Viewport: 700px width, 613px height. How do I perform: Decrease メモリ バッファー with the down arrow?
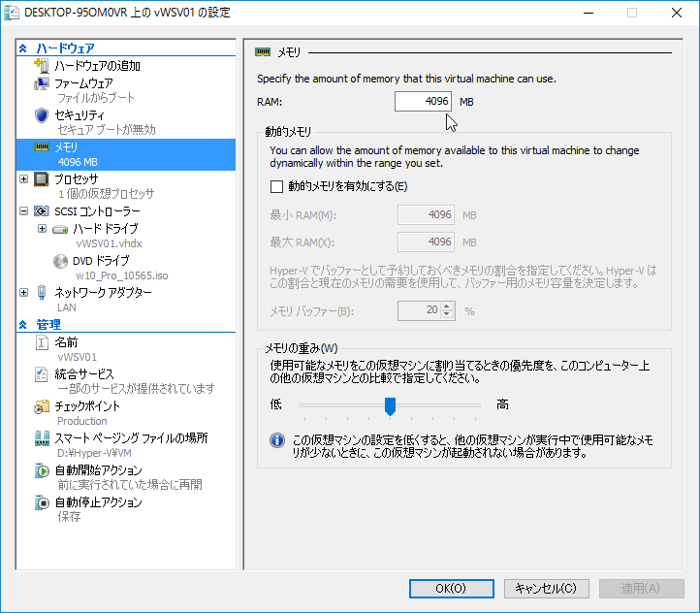click(447, 314)
